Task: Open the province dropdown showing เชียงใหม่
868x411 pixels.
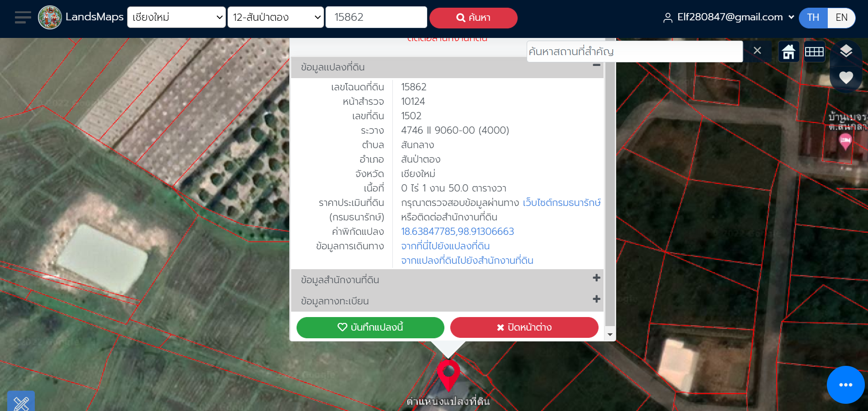Action: (176, 17)
